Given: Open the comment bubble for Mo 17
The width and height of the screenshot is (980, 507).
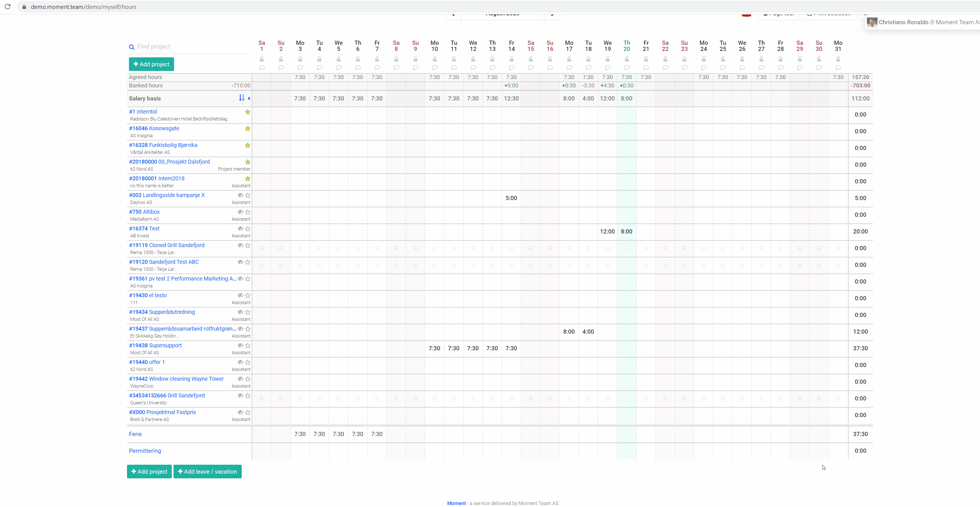Looking at the screenshot, I should pyautogui.click(x=569, y=68).
